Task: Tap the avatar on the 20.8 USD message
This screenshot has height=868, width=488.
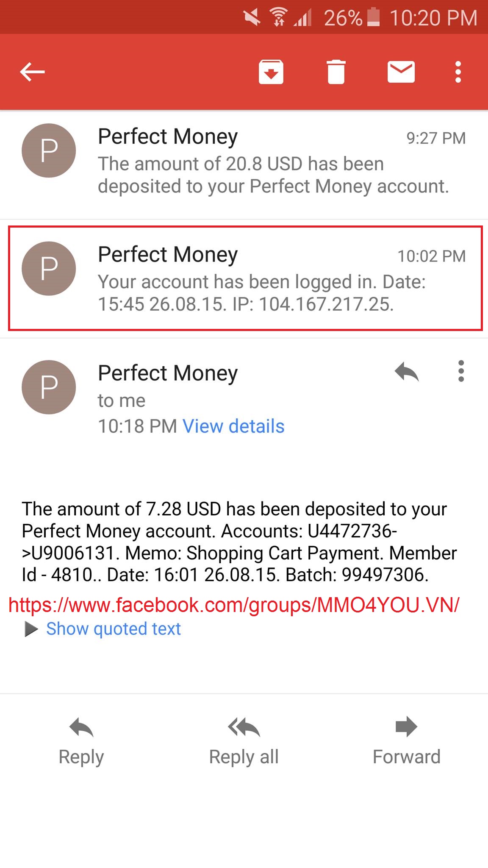Action: pos(49,150)
